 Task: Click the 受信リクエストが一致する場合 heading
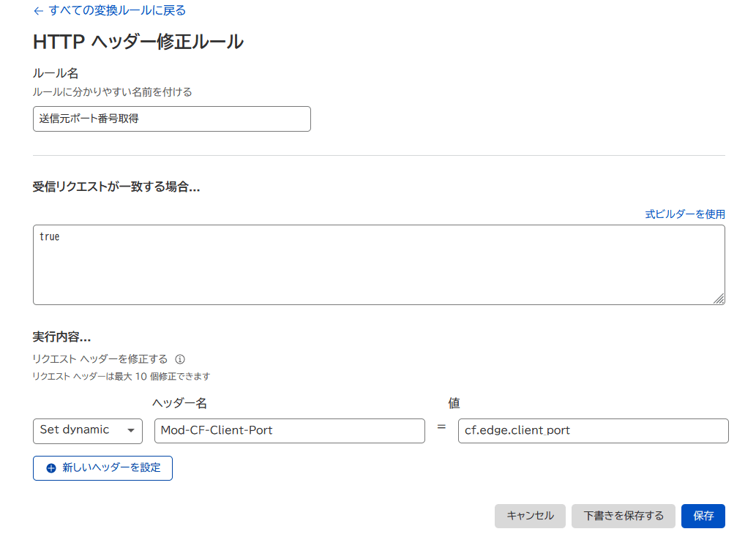coord(116,187)
